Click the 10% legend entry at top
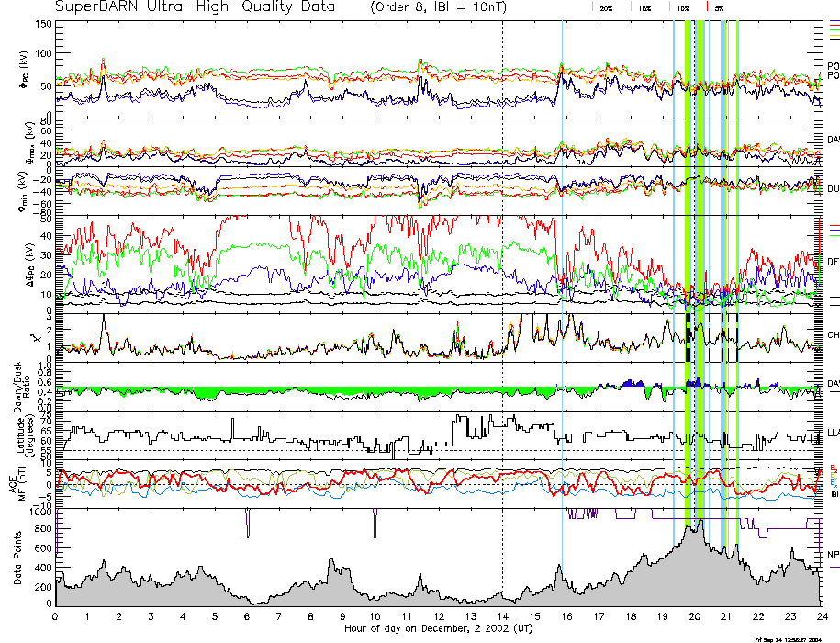Viewport: 840px width, 643px height. (683, 7)
